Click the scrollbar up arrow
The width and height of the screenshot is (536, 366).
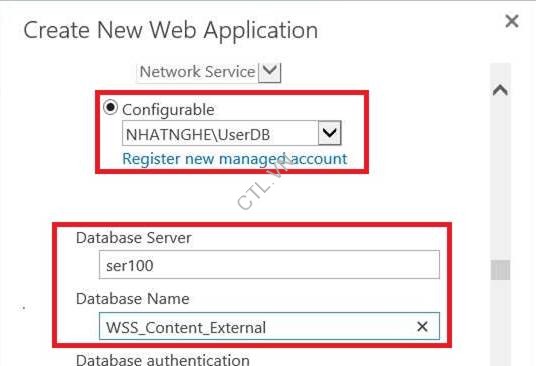click(500, 91)
